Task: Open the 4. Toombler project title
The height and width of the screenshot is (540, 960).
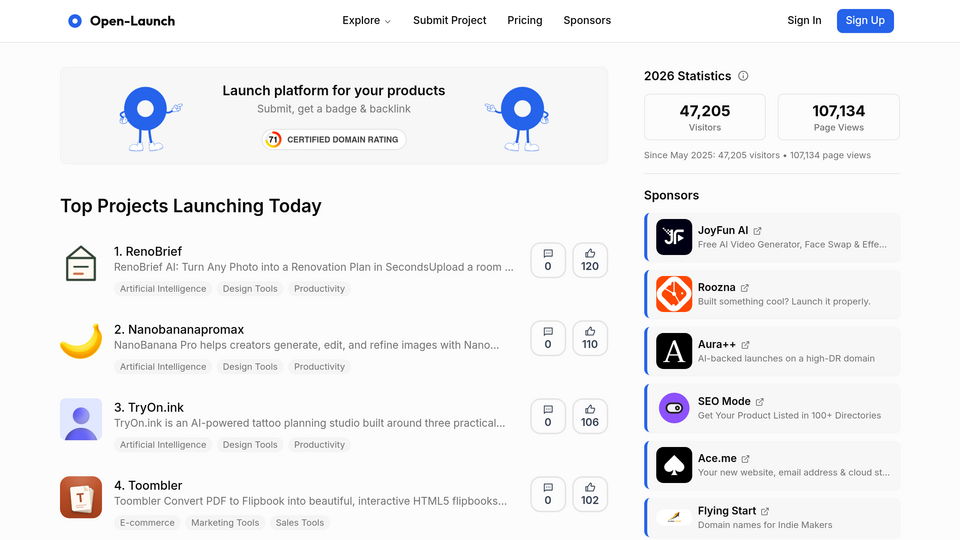Action: click(148, 486)
